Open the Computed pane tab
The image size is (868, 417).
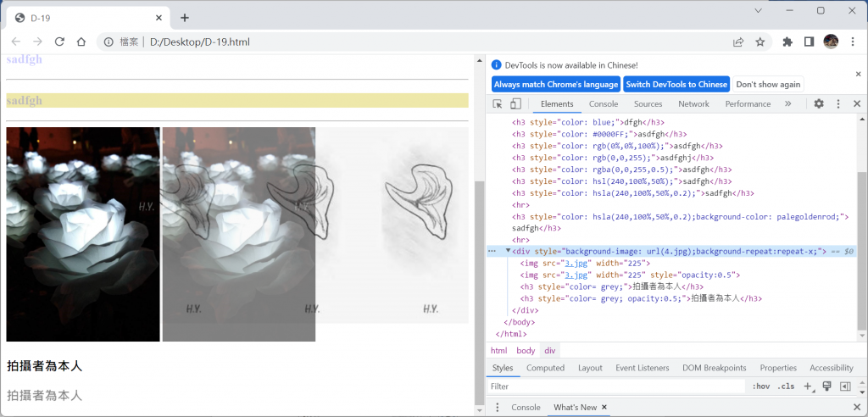click(x=545, y=368)
